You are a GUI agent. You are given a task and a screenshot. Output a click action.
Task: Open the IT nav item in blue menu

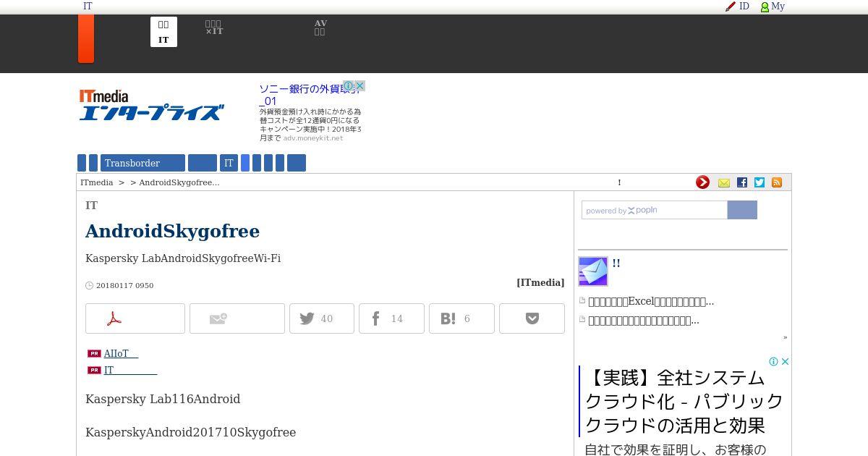[229, 163]
